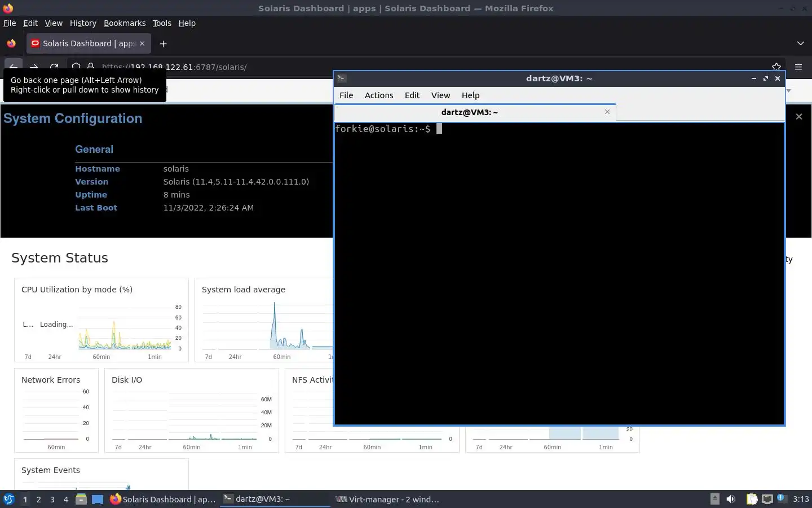
Task: Open the terminal Actions menu
Action: 379,95
